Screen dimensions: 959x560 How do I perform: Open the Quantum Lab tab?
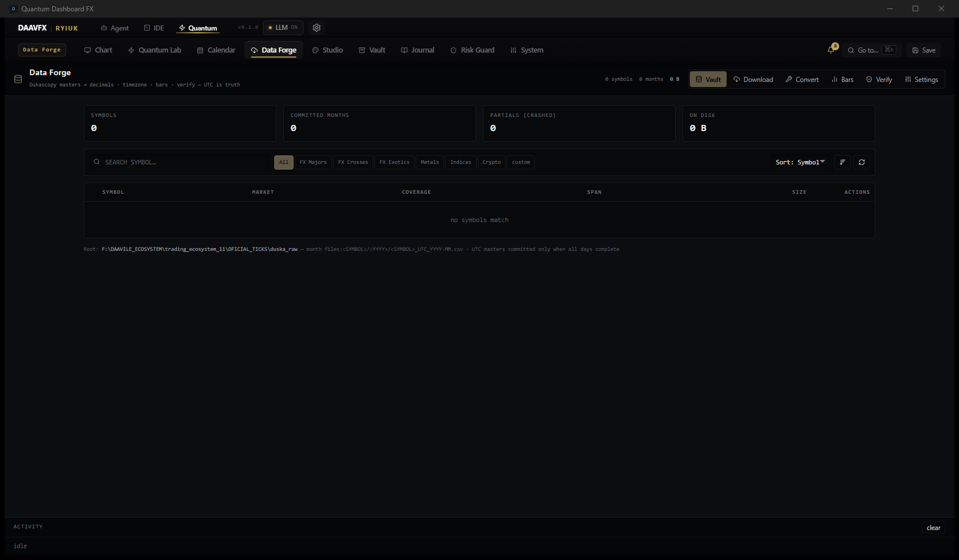pos(155,50)
